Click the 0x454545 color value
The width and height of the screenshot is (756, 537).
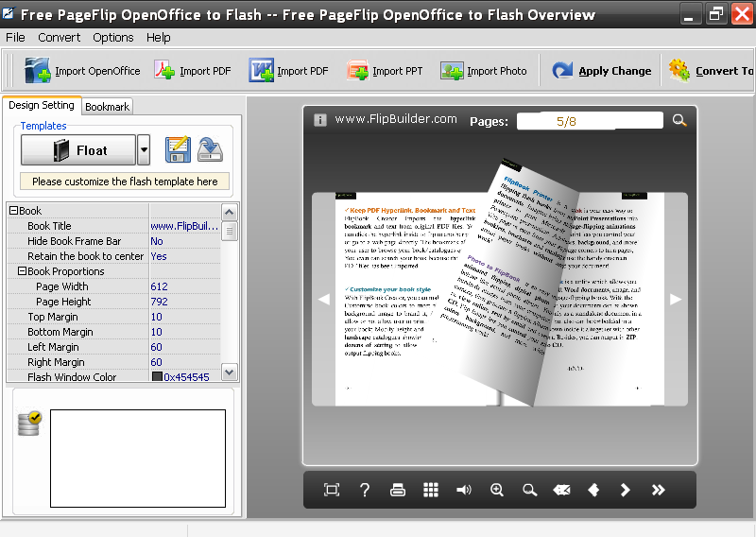point(186,377)
